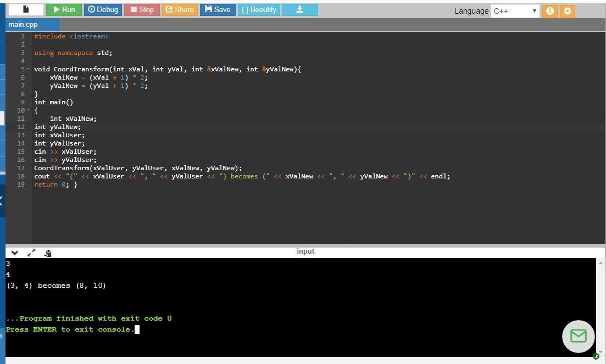Open the Language dropdown showing C++

pos(515,11)
